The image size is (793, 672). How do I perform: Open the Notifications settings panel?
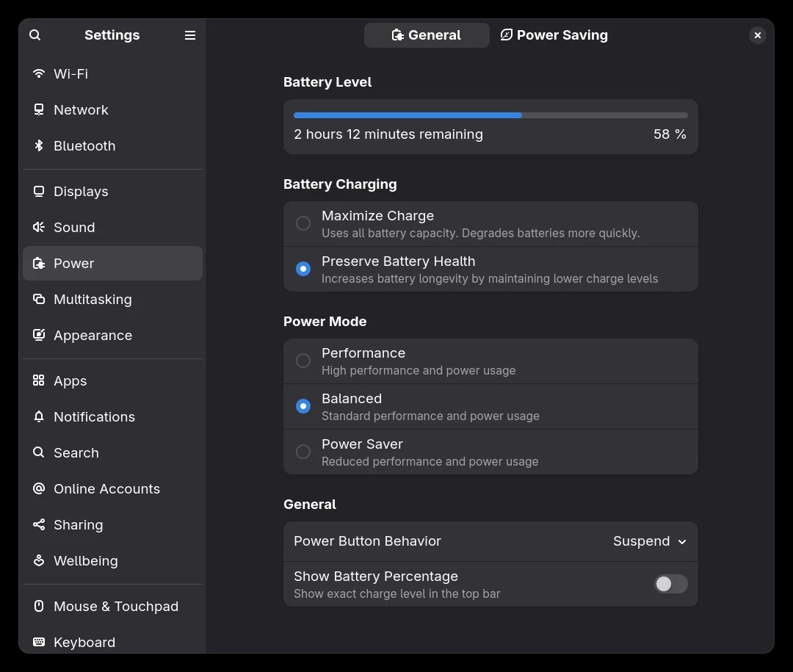pos(94,416)
